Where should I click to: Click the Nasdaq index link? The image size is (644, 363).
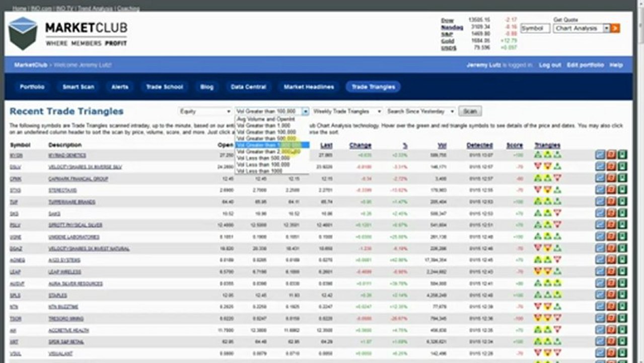point(452,27)
